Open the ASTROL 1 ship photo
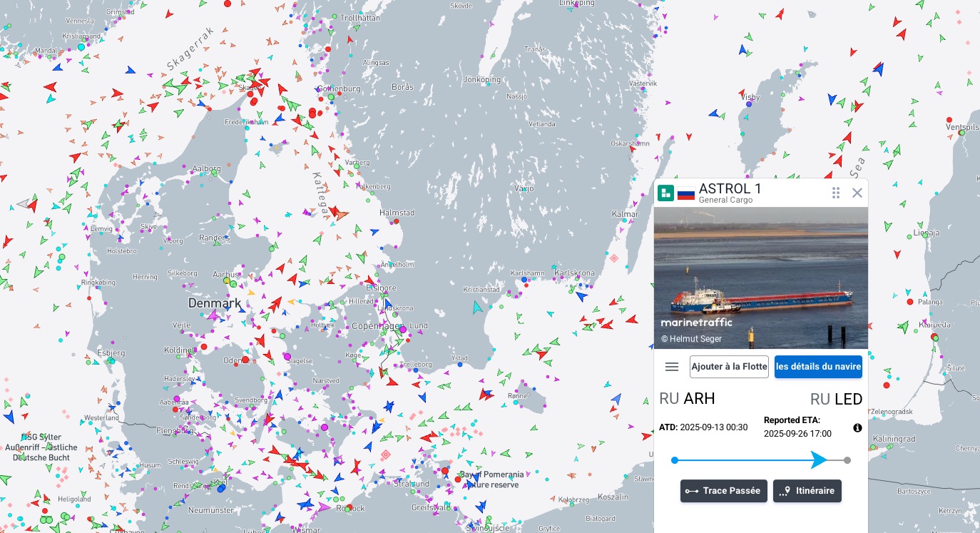This screenshot has width=980, height=533. click(x=761, y=278)
